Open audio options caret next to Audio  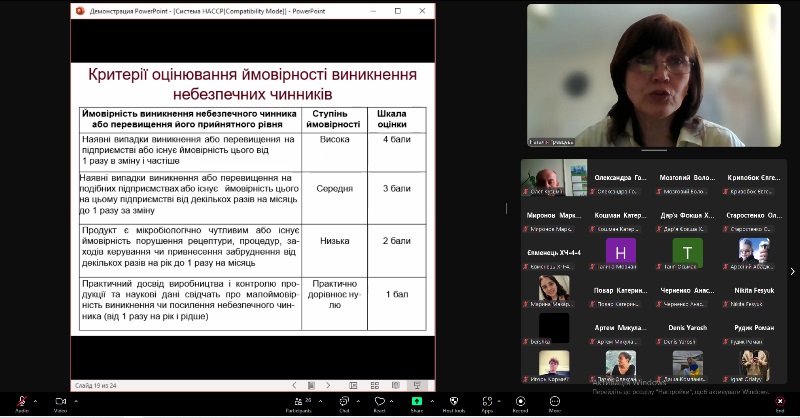pyautogui.click(x=35, y=401)
